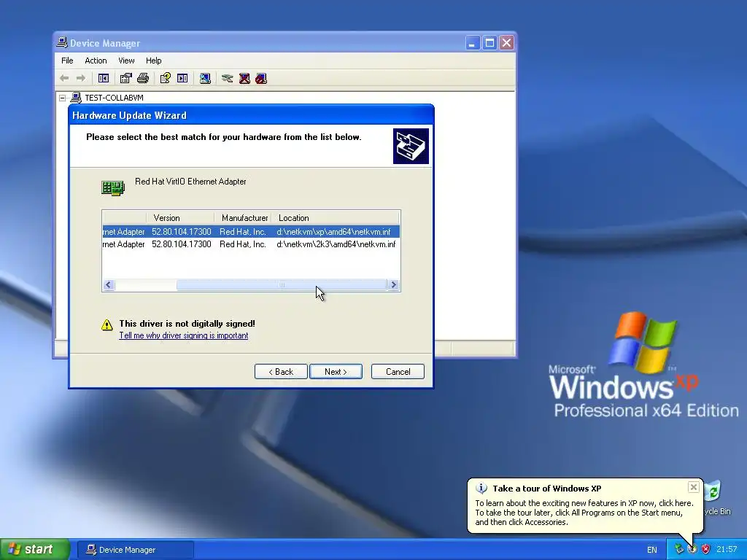Click the Red Hat VirtIO Ethernet Adapter label
Image resolution: width=747 pixels, height=560 pixels.
point(190,182)
